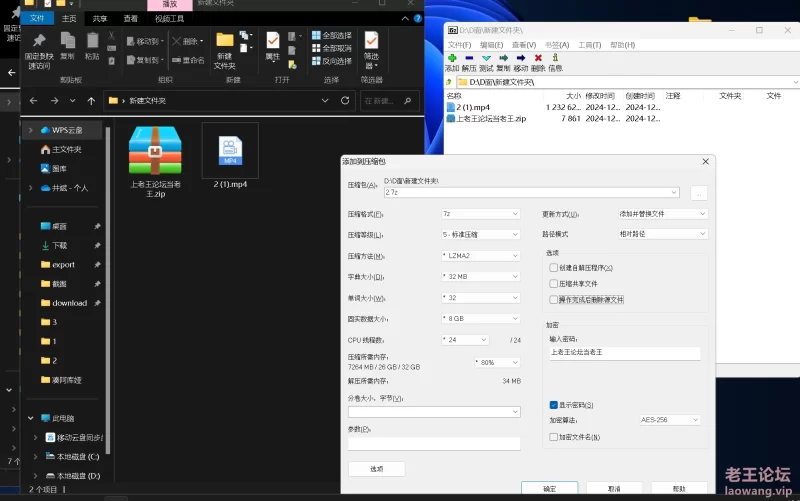Open the 加密算法 AES-256 dropdown
The image size is (800, 501).
(x=670, y=420)
